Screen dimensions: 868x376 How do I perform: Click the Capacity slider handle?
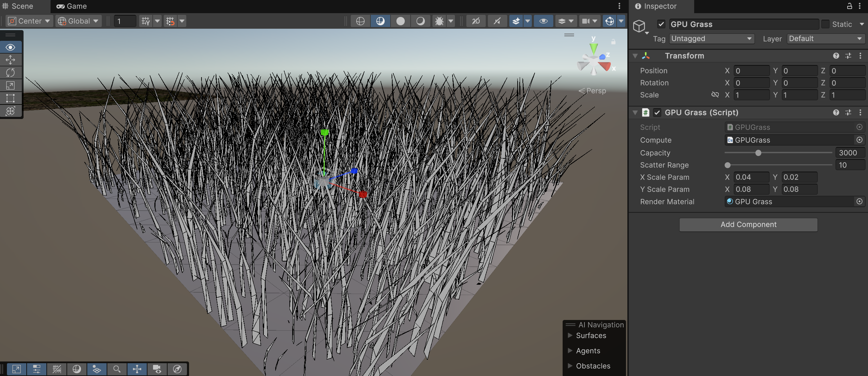point(758,153)
